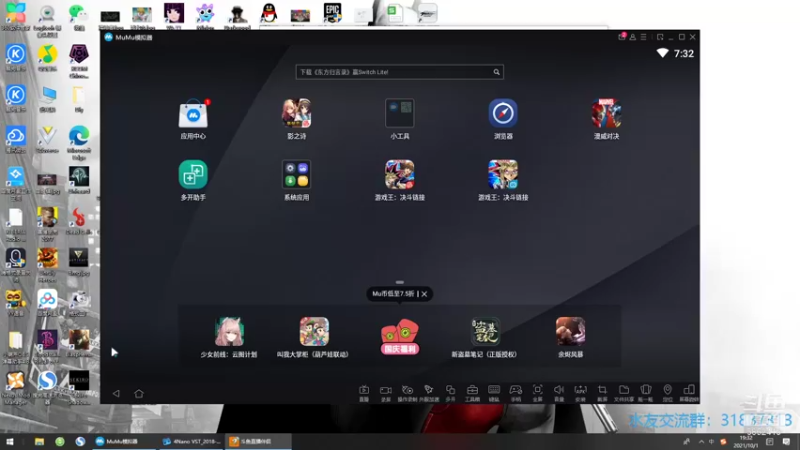This screenshot has width=800, height=450.
Task: Open recommended game 余烬风暴
Action: tap(570, 332)
